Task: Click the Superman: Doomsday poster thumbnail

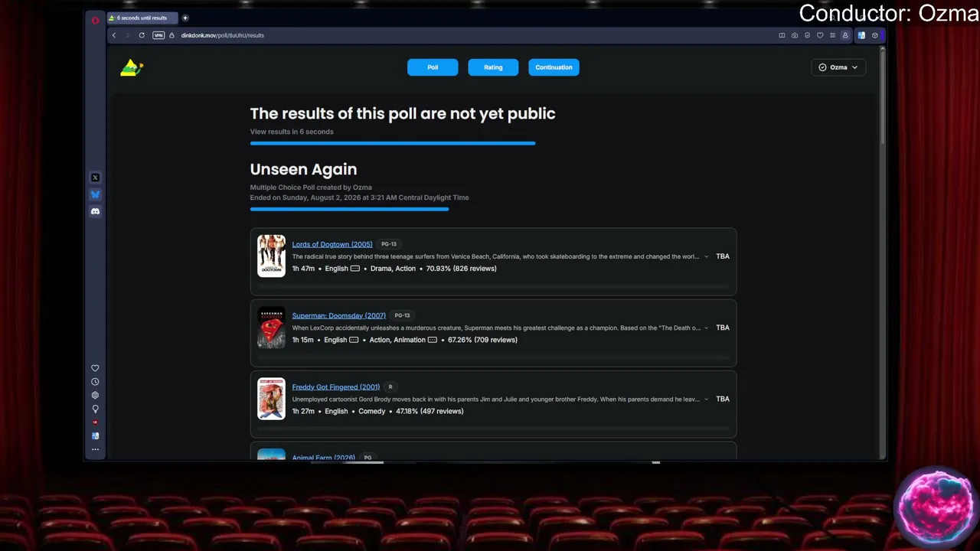Action: [x=271, y=327]
